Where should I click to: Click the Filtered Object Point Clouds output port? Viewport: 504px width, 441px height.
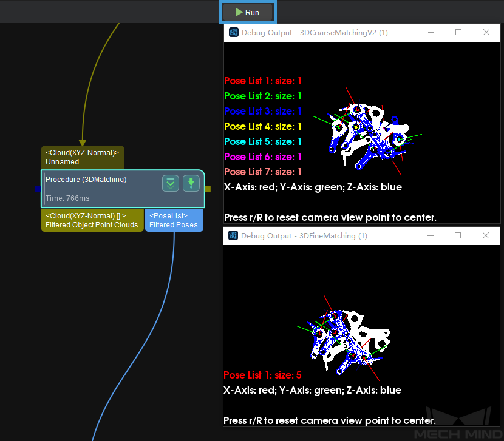[92, 220]
